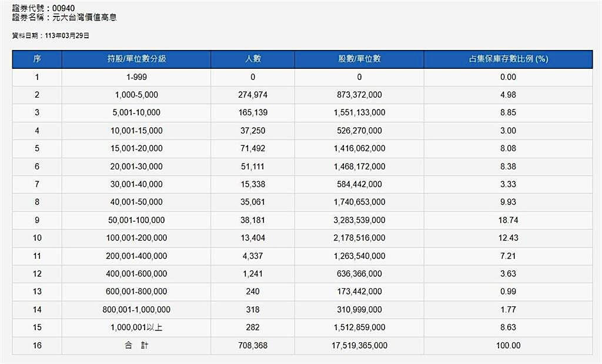This screenshot has height=364, width=602.
Task: Select the 1-999 holding range cell
Action: (136, 77)
